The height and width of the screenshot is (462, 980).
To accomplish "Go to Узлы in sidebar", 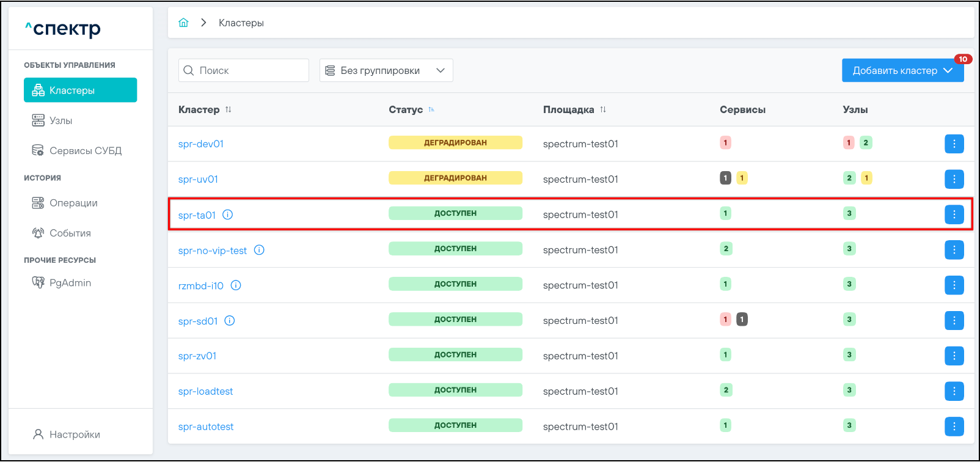I will point(60,120).
